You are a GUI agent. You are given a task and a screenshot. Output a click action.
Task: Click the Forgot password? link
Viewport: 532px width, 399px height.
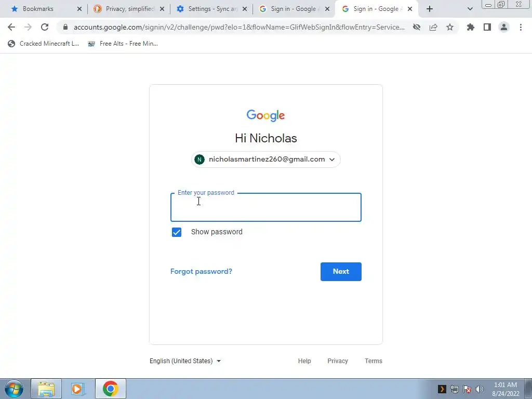click(x=201, y=271)
